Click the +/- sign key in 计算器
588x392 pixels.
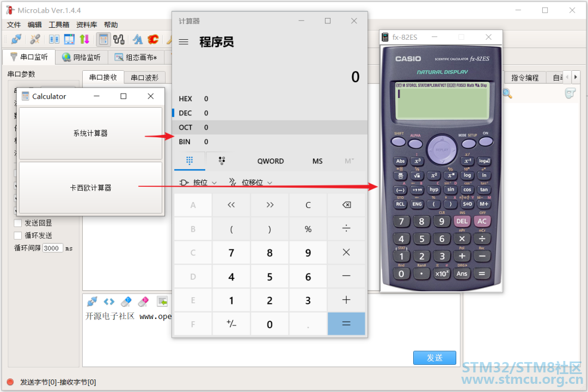[231, 324]
